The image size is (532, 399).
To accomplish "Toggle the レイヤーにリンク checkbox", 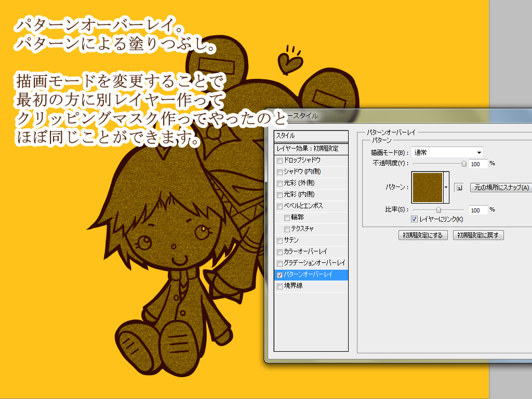I will [414, 219].
